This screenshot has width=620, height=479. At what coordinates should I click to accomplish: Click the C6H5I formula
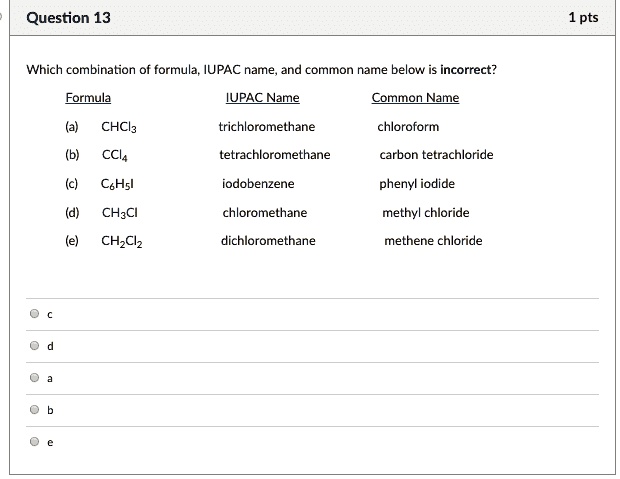tap(118, 185)
